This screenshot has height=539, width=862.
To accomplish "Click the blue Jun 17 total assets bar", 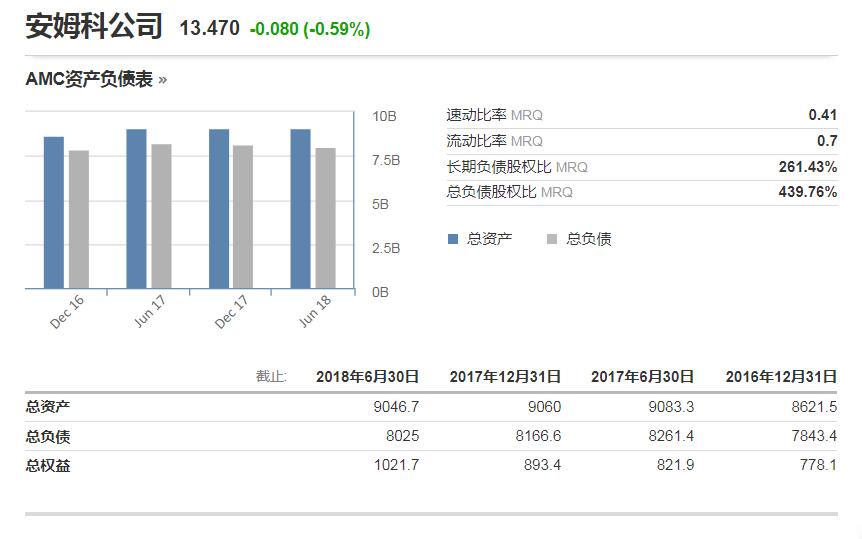I will pos(136,209).
